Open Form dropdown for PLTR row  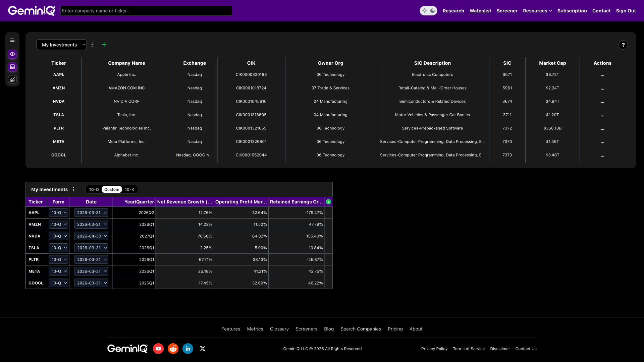coord(58,259)
